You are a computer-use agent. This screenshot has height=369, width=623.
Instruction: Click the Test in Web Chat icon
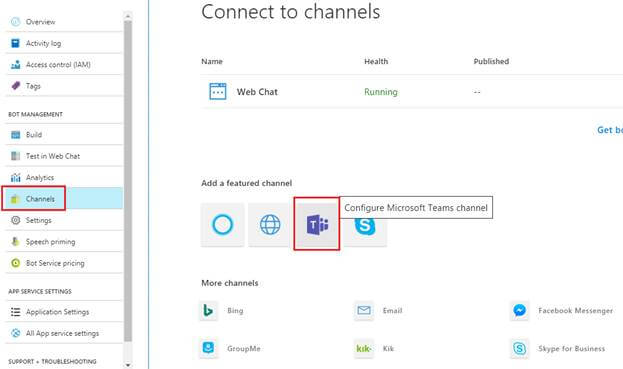15,156
